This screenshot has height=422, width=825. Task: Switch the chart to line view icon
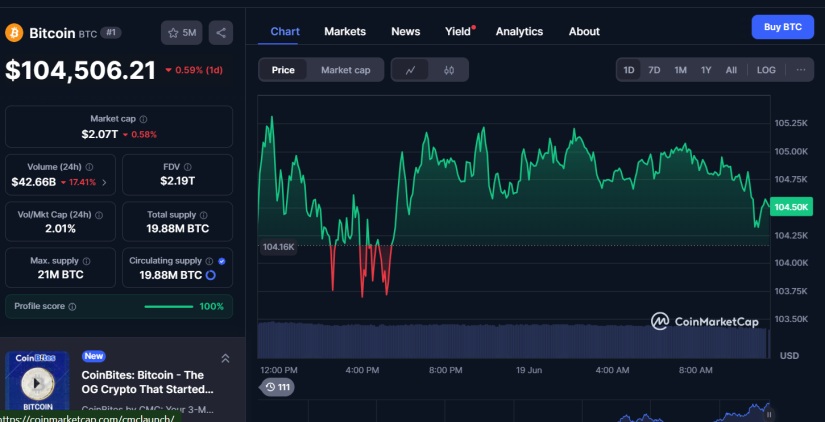(410, 70)
